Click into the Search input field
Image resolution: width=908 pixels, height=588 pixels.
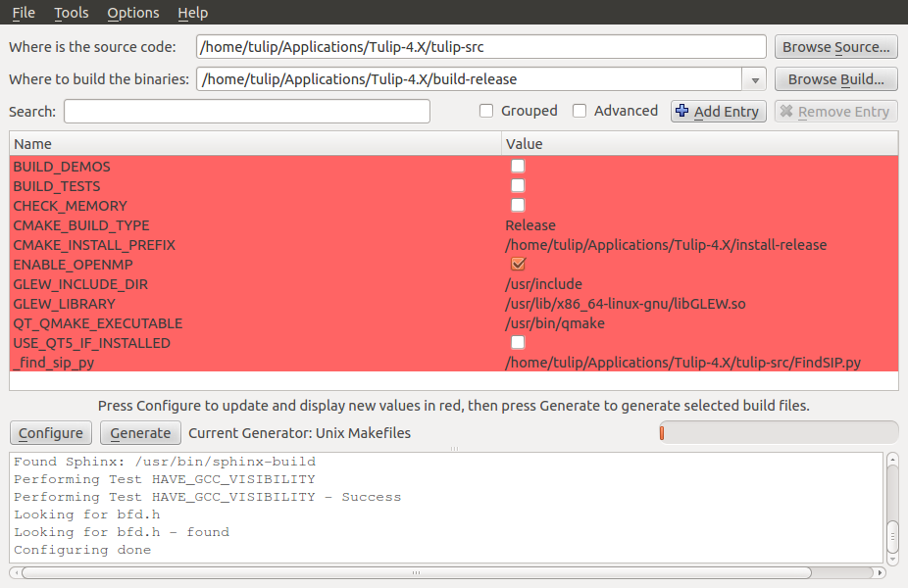point(247,112)
